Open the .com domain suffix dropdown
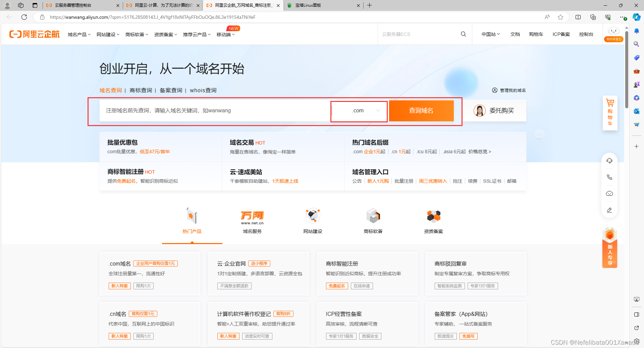The image size is (644, 348). click(x=359, y=111)
